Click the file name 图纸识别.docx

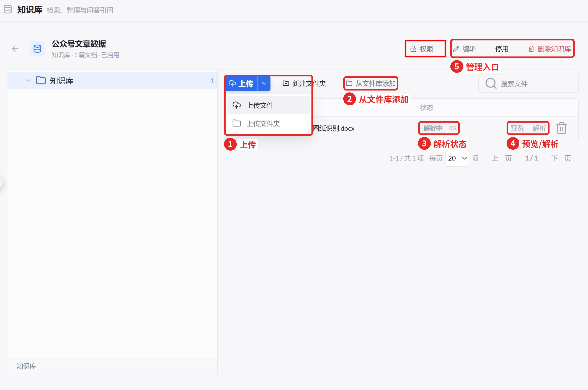[x=334, y=128]
